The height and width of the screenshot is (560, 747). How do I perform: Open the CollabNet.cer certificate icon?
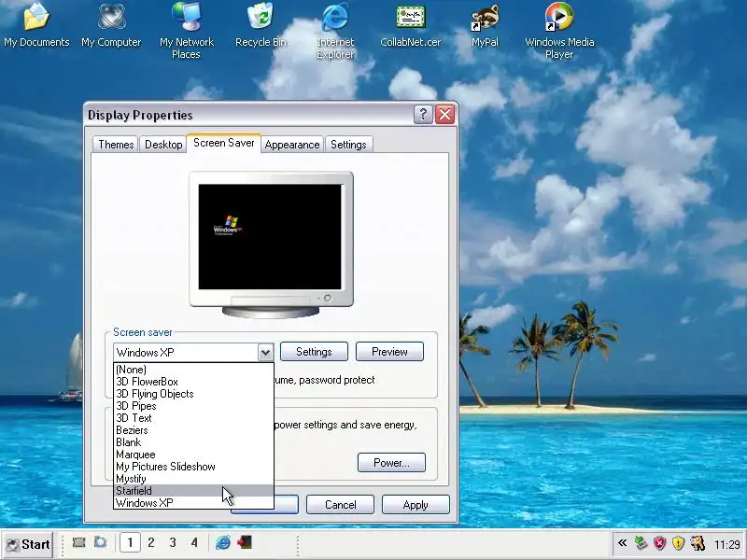click(x=410, y=26)
